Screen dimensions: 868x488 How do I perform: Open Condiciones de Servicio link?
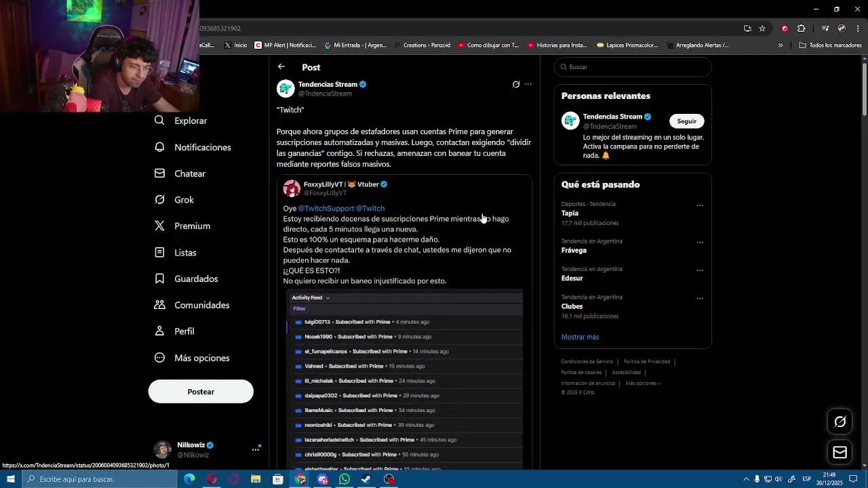[x=587, y=362]
